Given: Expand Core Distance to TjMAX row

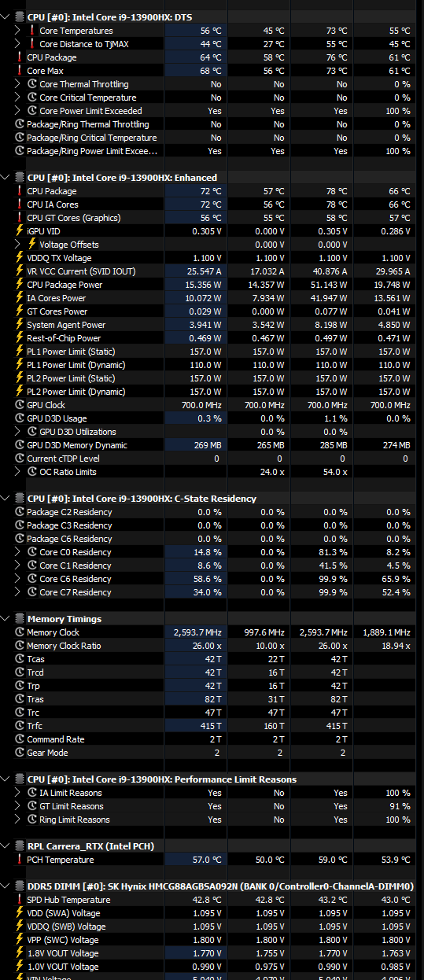Looking at the screenshot, I should coord(19,43).
